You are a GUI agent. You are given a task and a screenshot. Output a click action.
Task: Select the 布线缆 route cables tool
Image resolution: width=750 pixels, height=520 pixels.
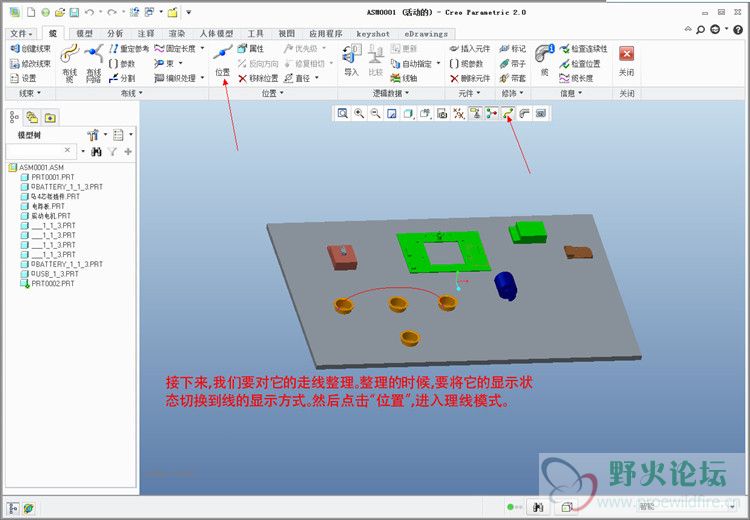(x=69, y=63)
